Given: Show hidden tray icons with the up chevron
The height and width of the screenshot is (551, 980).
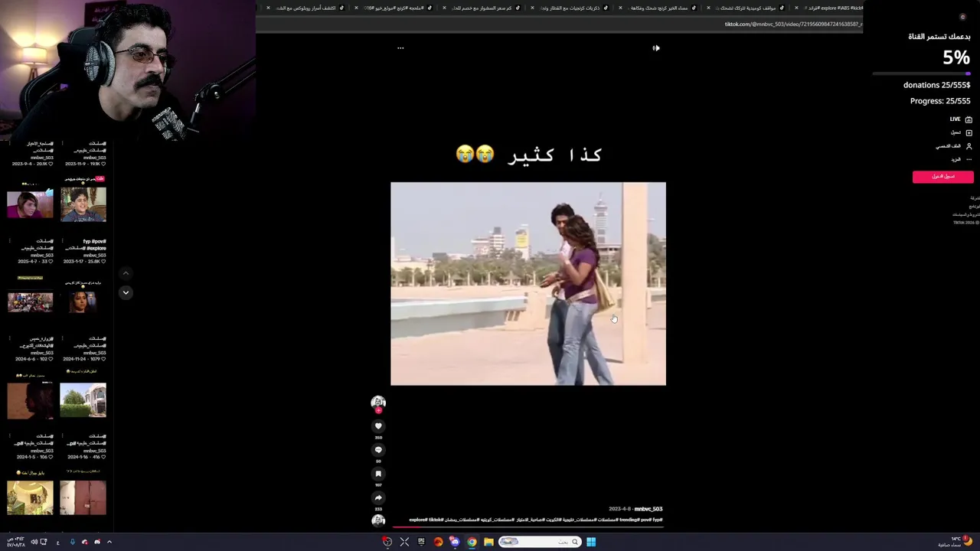Looking at the screenshot, I should [109, 542].
